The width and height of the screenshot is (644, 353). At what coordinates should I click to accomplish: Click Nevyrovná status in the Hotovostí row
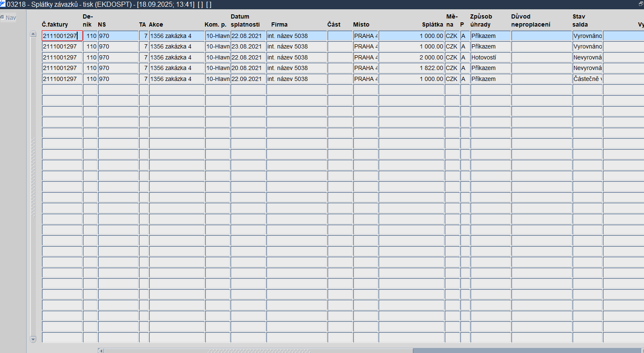click(x=587, y=57)
